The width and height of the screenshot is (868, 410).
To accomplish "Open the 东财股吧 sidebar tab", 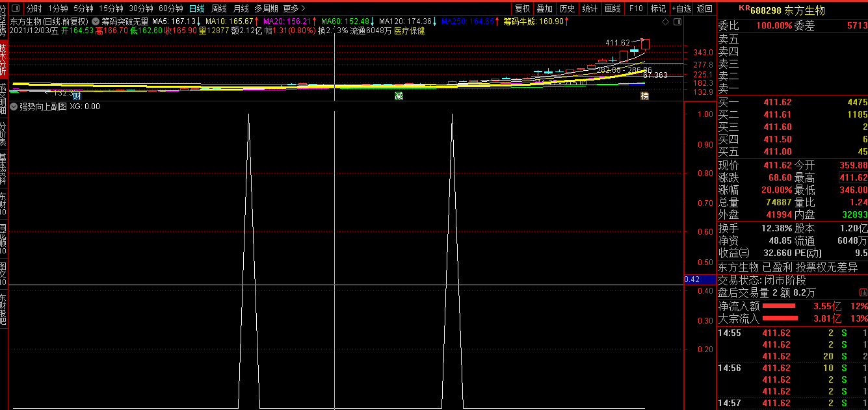I will (x=3, y=309).
